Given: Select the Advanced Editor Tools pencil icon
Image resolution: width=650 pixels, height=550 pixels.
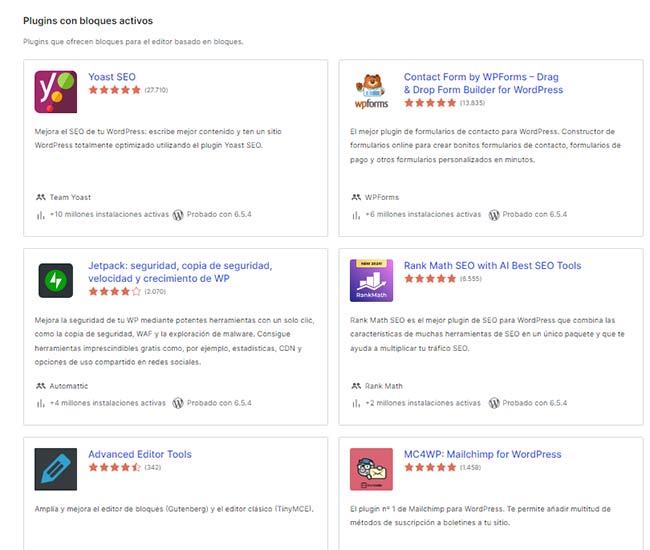Looking at the screenshot, I should coord(56,468).
